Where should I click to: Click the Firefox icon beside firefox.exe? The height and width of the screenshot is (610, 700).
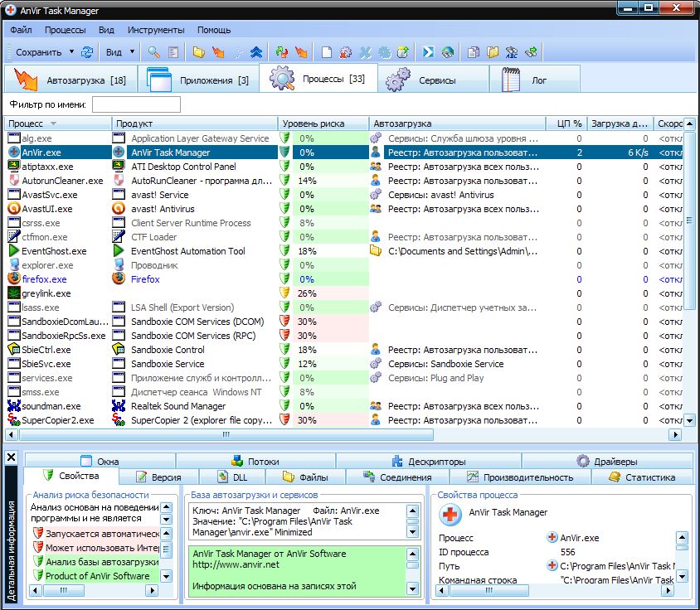click(x=14, y=278)
